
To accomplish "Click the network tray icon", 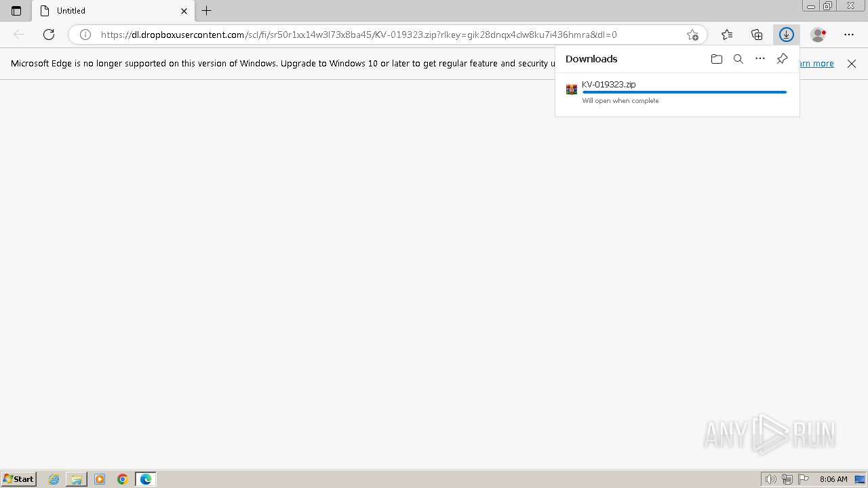I will pos(787,479).
